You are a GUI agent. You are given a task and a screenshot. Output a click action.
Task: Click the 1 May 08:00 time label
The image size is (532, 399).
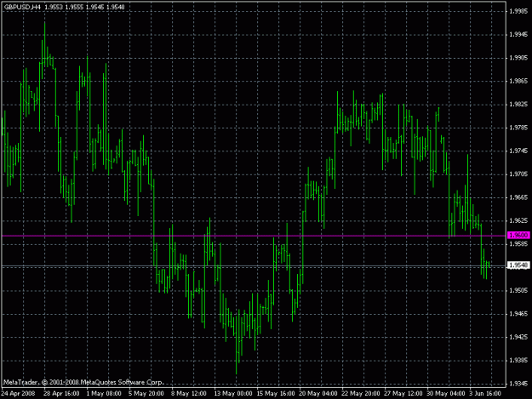tap(104, 394)
